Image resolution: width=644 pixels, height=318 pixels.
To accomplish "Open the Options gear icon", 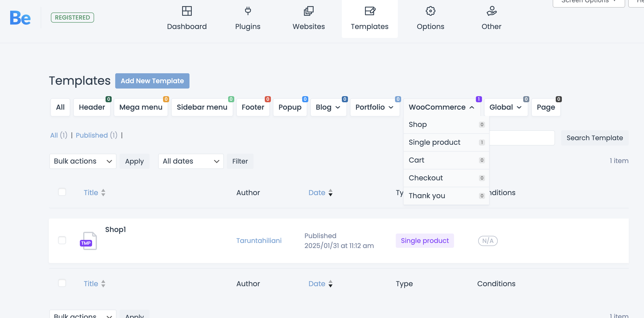I will (430, 11).
